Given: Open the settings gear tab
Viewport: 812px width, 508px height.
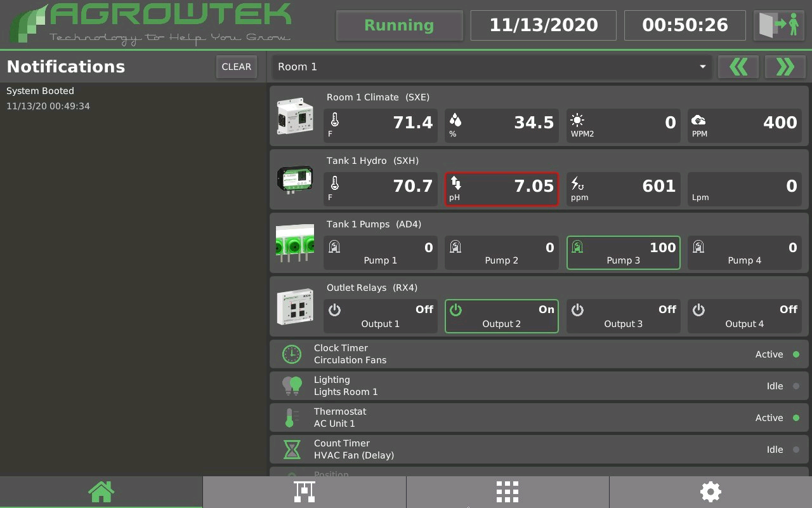Looking at the screenshot, I should click(x=710, y=491).
